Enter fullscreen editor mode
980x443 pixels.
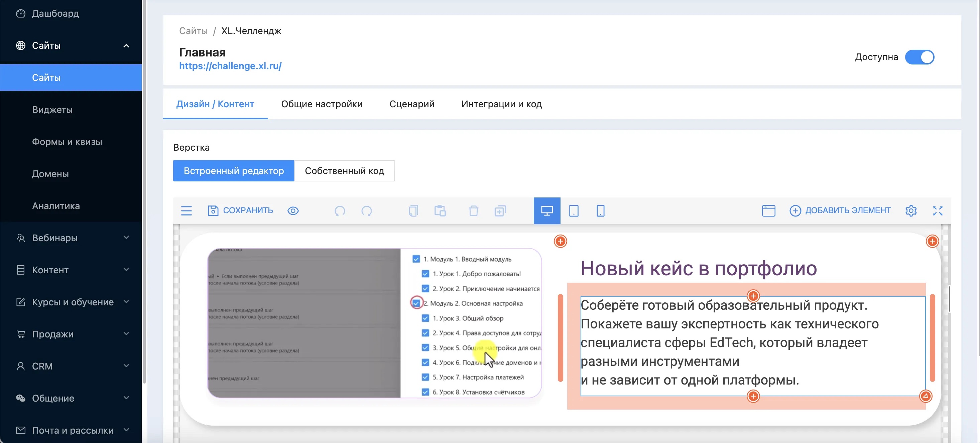pos(938,210)
